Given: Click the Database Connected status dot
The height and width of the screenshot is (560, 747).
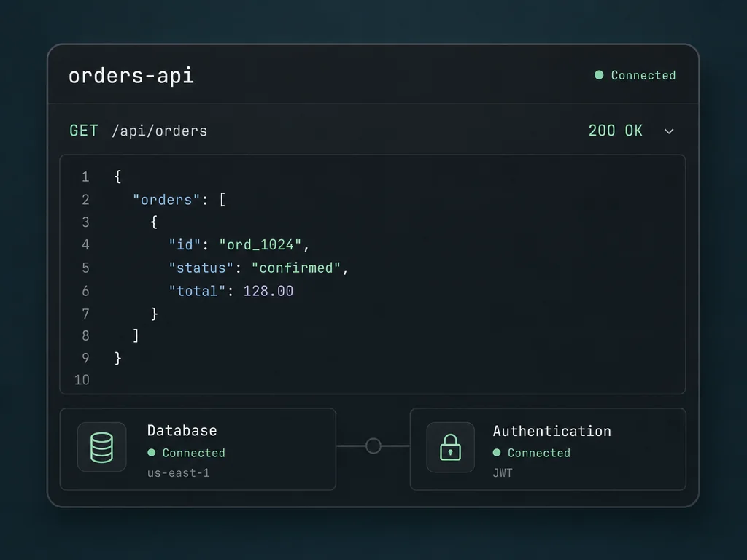Looking at the screenshot, I should 152,452.
